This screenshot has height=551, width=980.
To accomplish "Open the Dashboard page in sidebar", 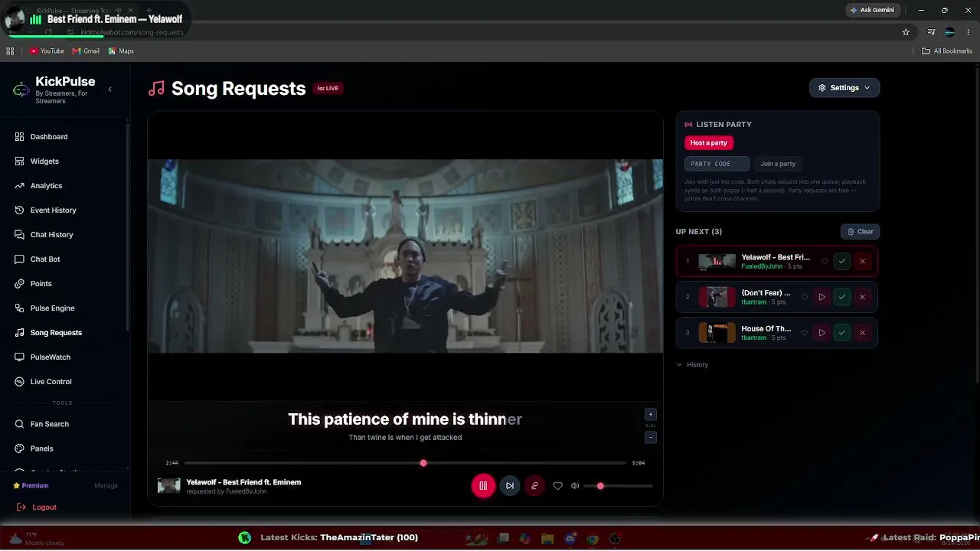I will point(49,137).
